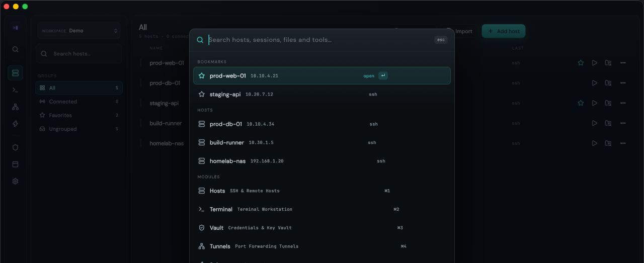Open Vault module from command palette
This screenshot has height=263, width=644.
click(322, 228)
